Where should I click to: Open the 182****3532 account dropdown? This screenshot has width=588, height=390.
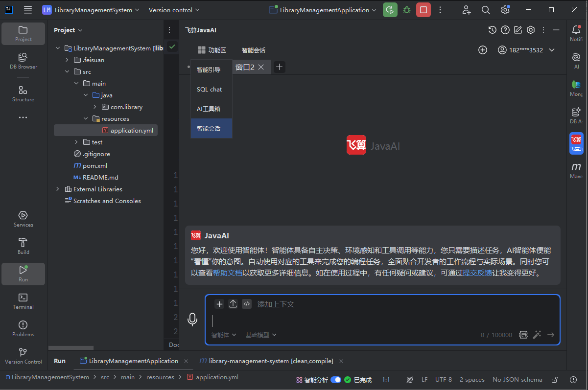pos(526,50)
